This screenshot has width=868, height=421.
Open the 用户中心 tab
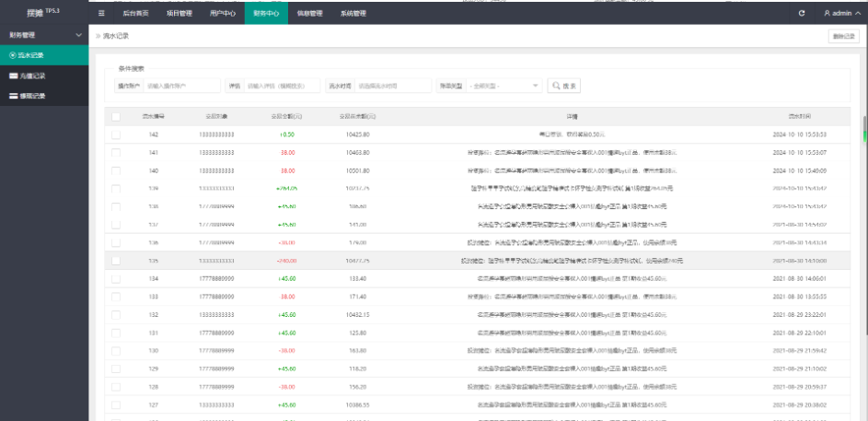click(x=223, y=13)
